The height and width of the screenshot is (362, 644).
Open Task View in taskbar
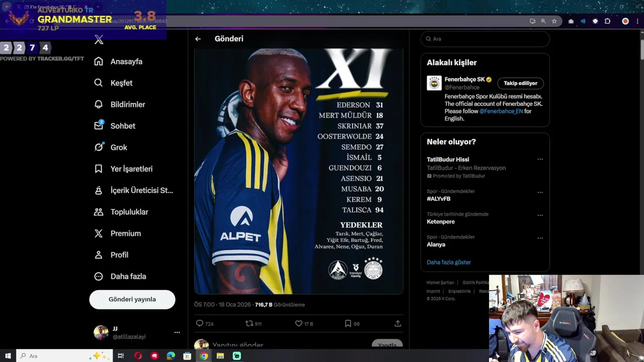pyautogui.click(x=121, y=356)
